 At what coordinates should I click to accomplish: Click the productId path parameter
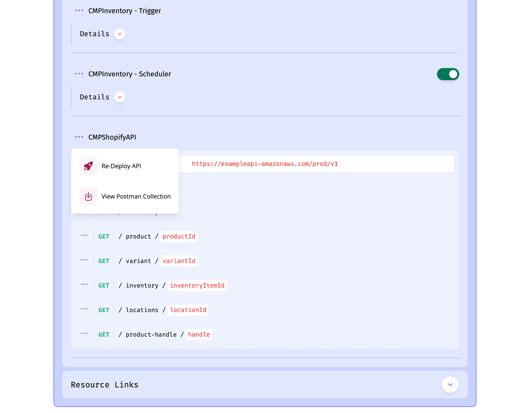(x=179, y=237)
